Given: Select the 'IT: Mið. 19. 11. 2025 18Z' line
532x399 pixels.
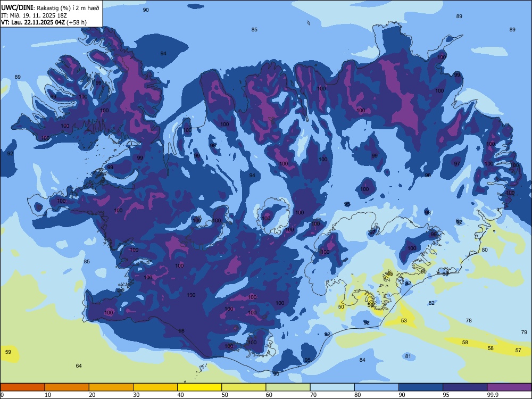Looking at the screenshot, I should (x=34, y=15).
